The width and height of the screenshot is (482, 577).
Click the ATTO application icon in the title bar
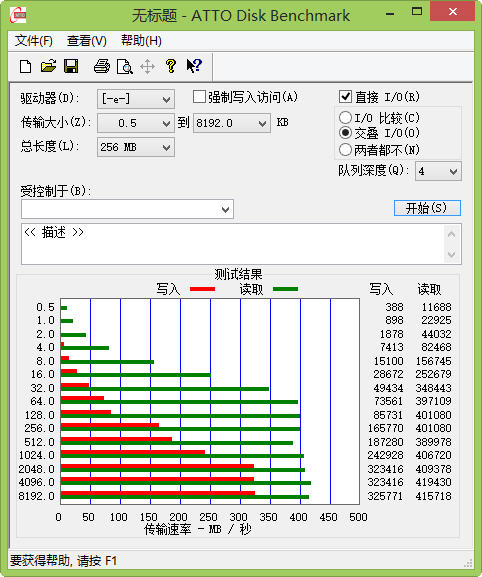pyautogui.click(x=18, y=15)
